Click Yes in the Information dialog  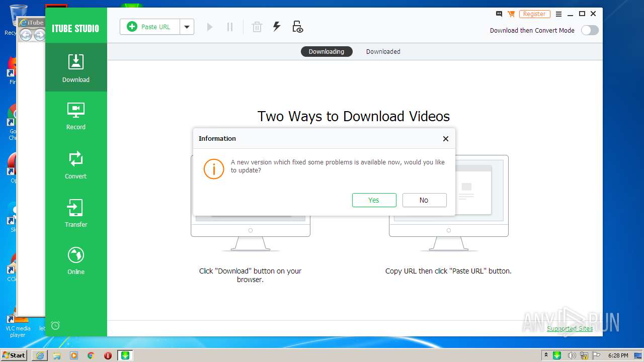[x=374, y=200]
